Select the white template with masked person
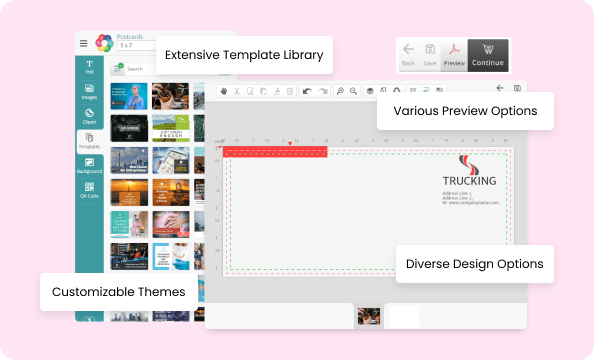Image resolution: width=594 pixels, height=360 pixels. tap(170, 257)
